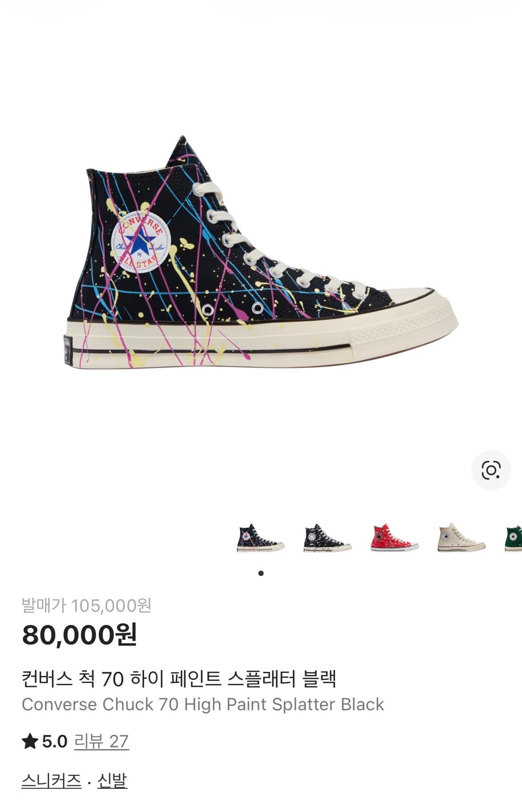Choose the cream Converse shoe thumbnail

click(x=461, y=538)
